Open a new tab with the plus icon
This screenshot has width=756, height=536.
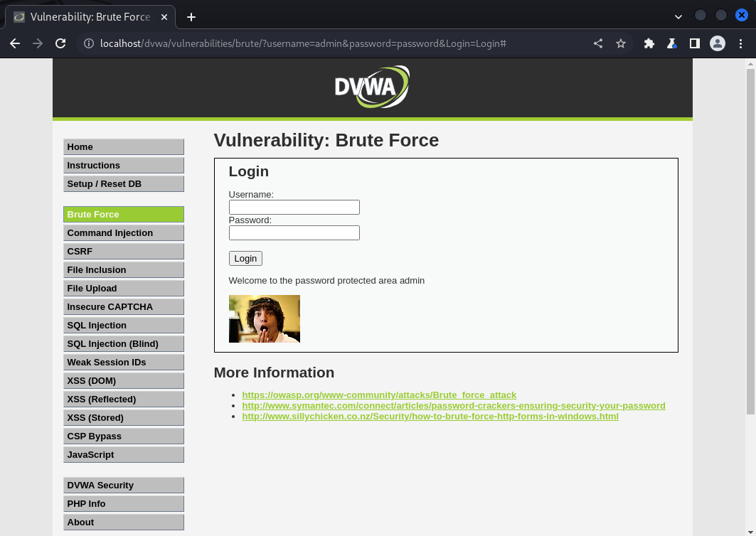click(x=191, y=17)
